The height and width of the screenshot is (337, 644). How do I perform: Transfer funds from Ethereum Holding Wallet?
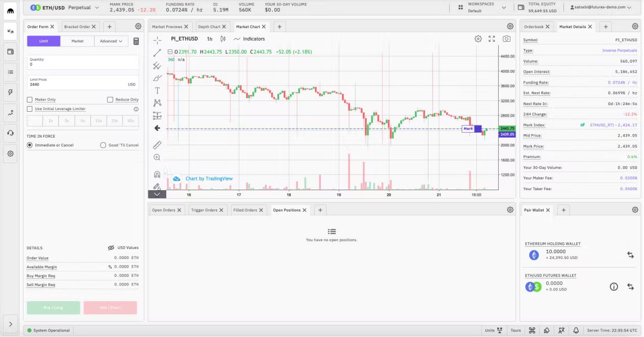click(x=630, y=255)
